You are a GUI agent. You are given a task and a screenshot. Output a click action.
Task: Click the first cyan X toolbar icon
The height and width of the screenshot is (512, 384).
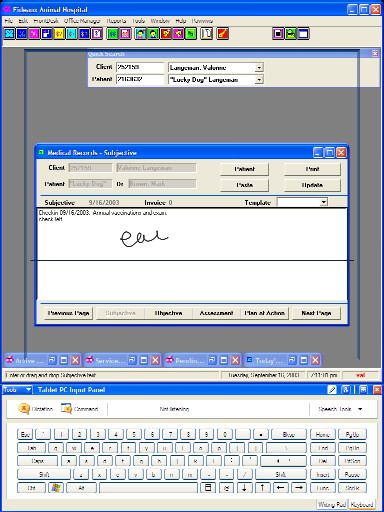coord(10,34)
